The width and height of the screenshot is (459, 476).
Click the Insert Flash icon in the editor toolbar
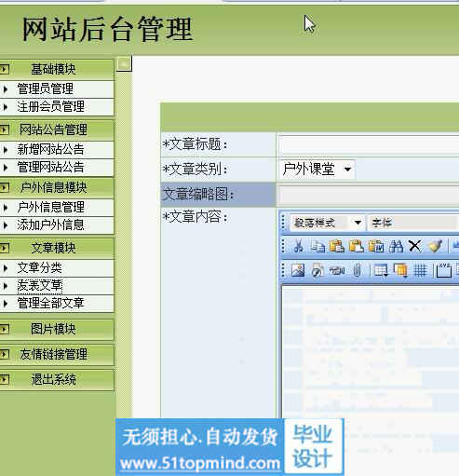[x=317, y=270]
